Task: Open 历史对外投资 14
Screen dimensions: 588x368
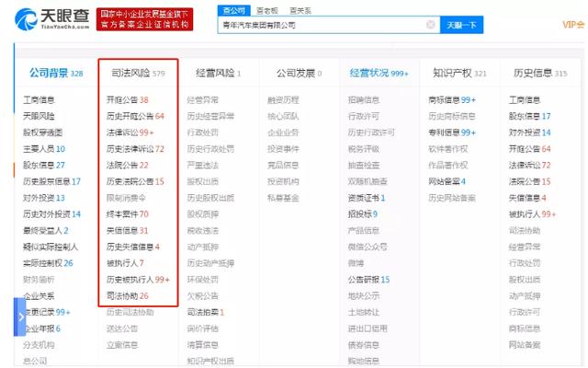Action: coord(51,214)
